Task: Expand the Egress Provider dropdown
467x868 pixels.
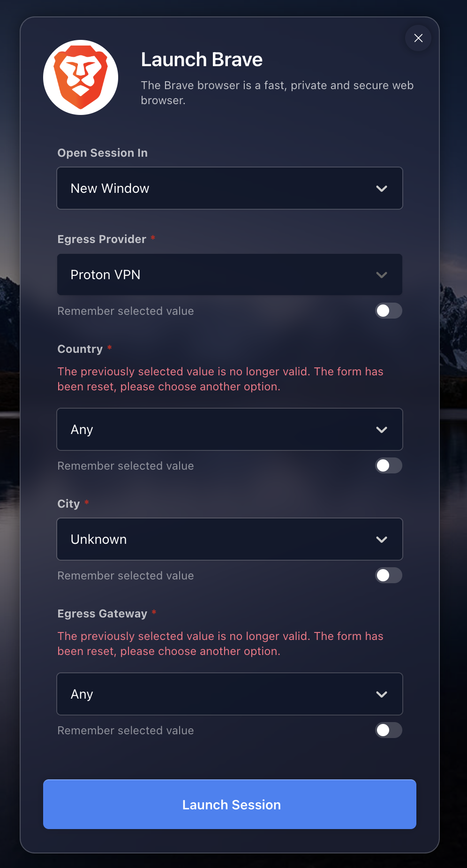Action: coord(229,274)
